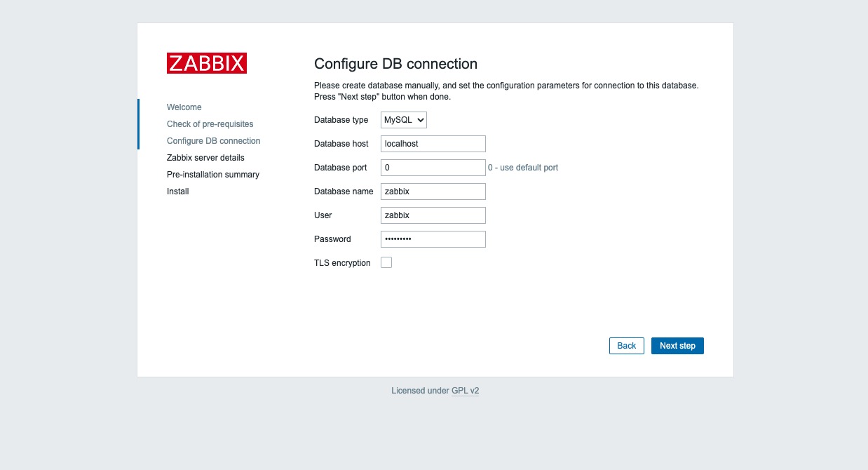Select Pre-installation summary step

(x=213, y=175)
